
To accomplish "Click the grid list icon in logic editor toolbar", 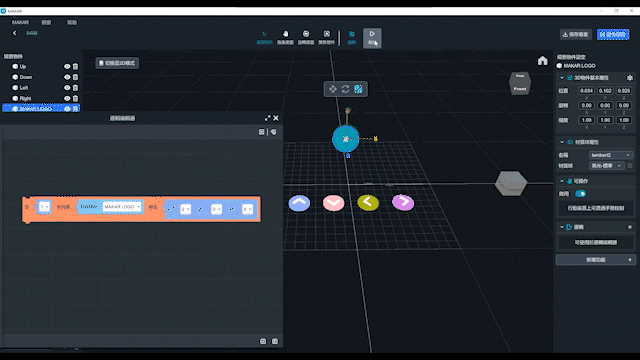I will [x=262, y=132].
